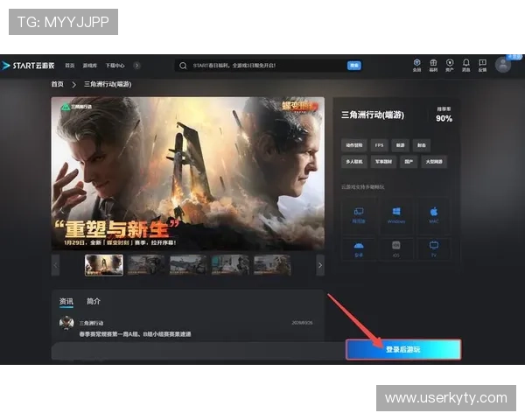Select the third screenshot thumbnail
525x420 pixels.
[x=188, y=265]
